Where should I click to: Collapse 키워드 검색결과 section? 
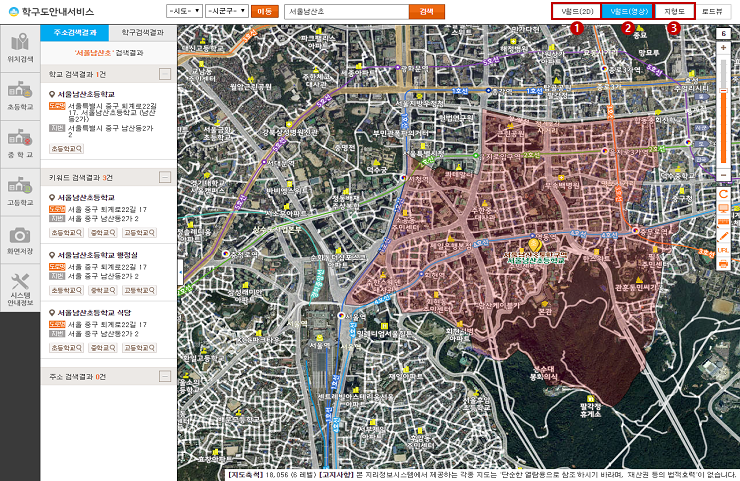[x=165, y=177]
